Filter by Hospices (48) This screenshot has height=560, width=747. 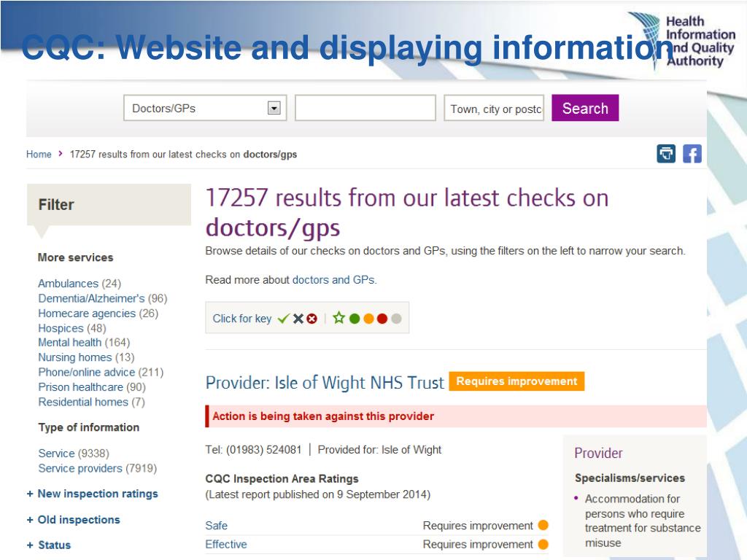click(x=72, y=328)
